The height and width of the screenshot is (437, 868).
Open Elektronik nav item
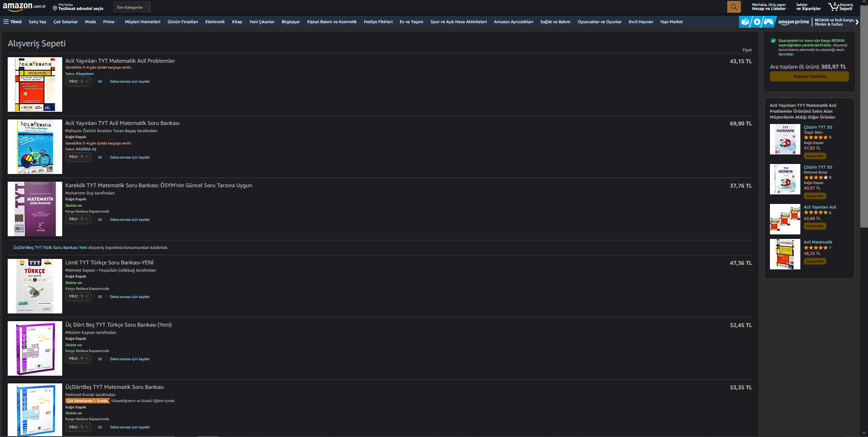[215, 22]
